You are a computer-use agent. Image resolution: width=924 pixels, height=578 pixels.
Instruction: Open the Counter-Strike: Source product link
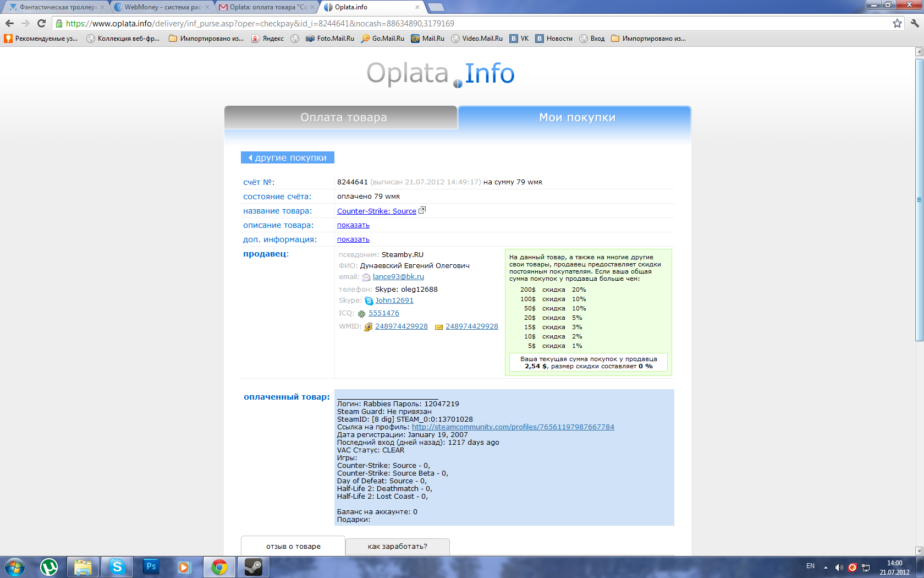[x=377, y=211]
